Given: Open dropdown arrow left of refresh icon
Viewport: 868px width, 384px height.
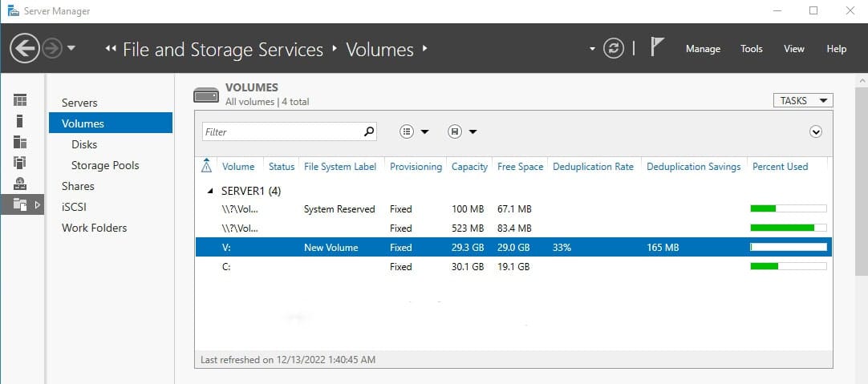Looking at the screenshot, I should point(592,49).
